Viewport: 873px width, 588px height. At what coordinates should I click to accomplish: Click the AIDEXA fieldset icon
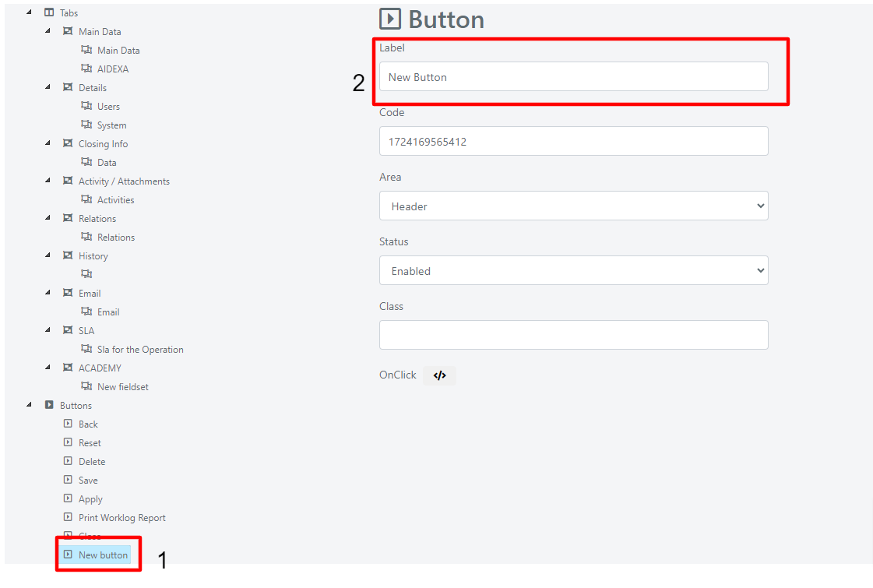point(86,69)
